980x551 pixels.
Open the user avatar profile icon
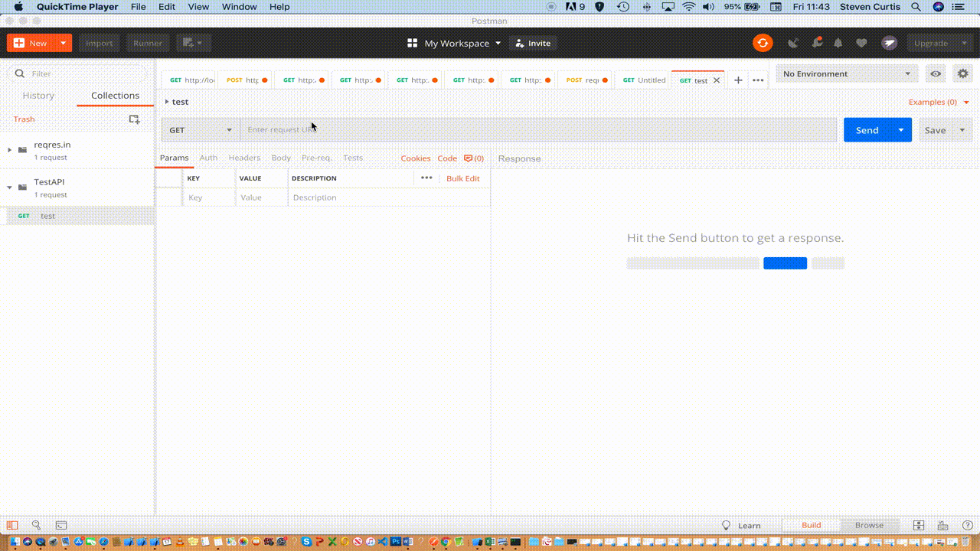889,43
